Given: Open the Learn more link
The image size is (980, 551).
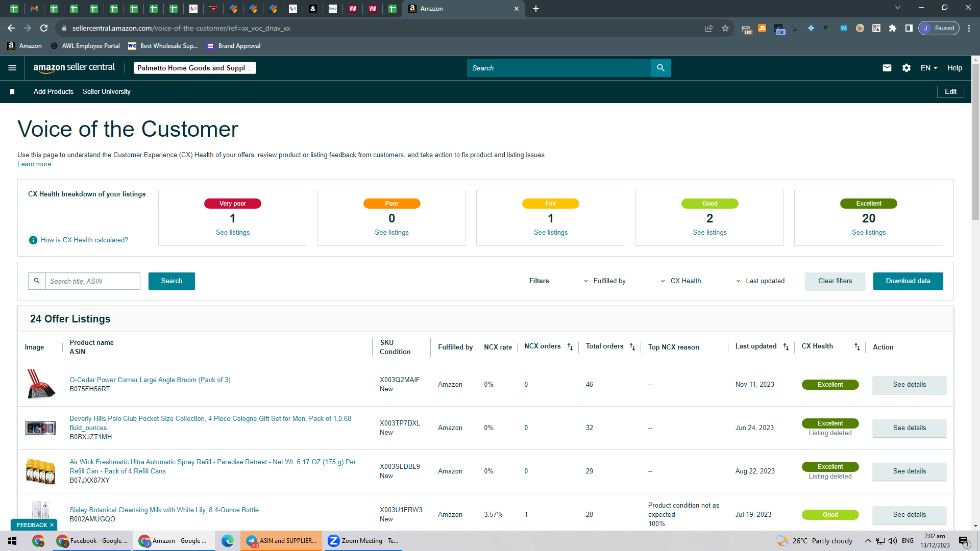Looking at the screenshot, I should [34, 164].
